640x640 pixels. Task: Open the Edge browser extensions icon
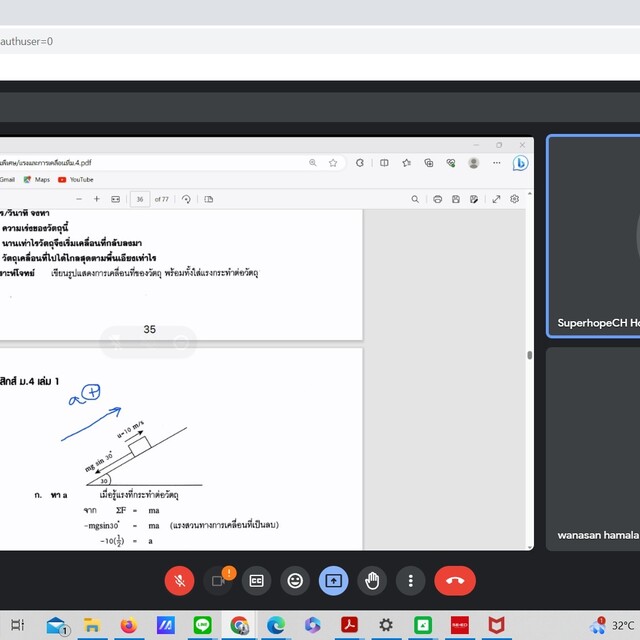[360, 163]
